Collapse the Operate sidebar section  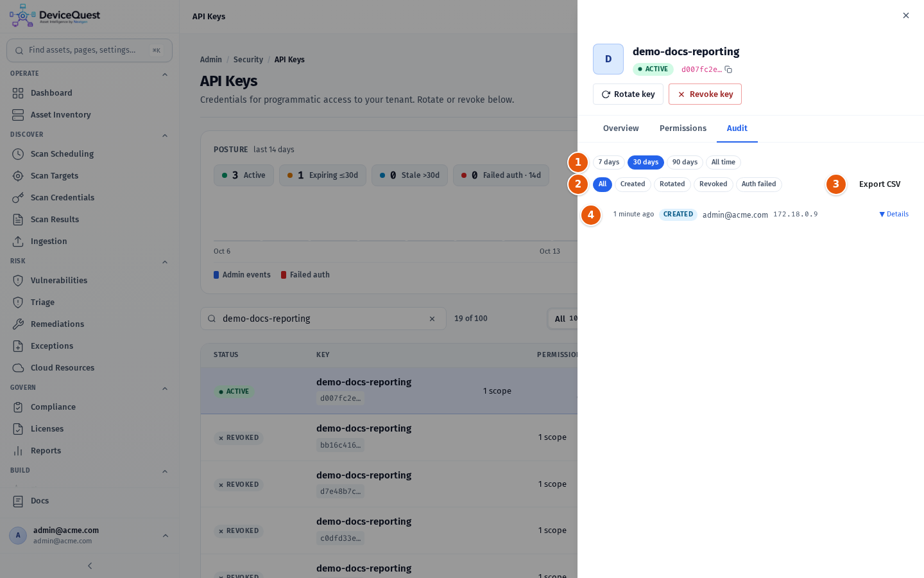click(x=165, y=74)
